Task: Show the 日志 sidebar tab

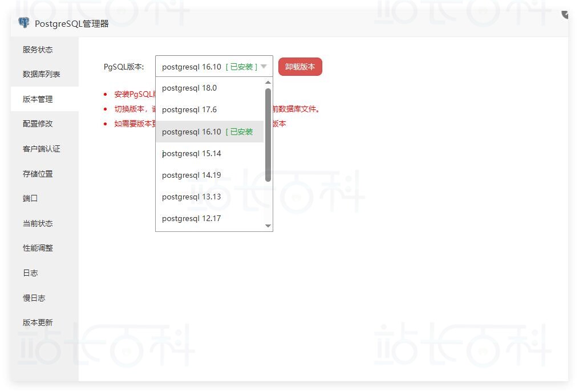Action: (x=44, y=272)
